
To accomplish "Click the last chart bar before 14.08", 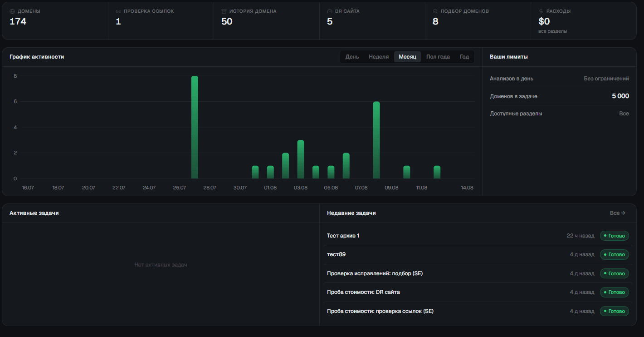I will point(437,172).
